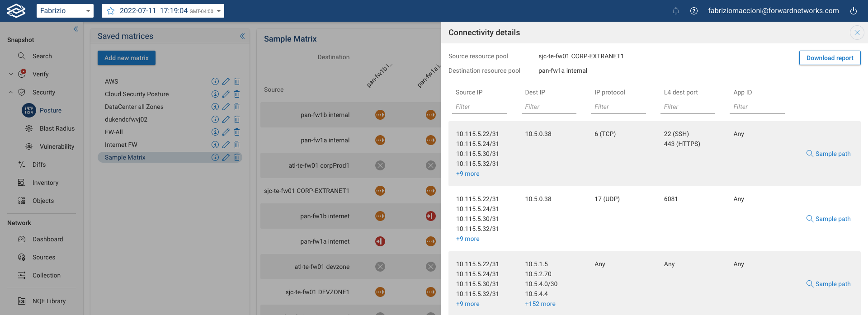Expand +9 more source IPs in UDP row

click(468, 239)
